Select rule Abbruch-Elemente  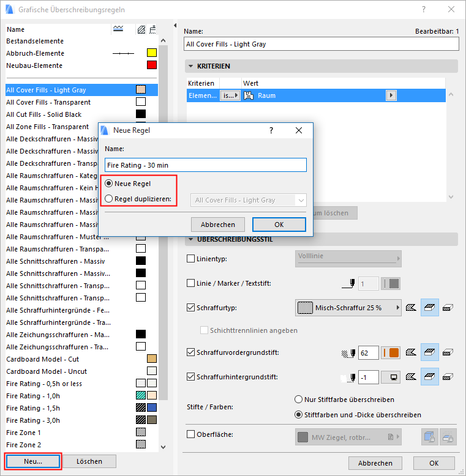(81, 53)
